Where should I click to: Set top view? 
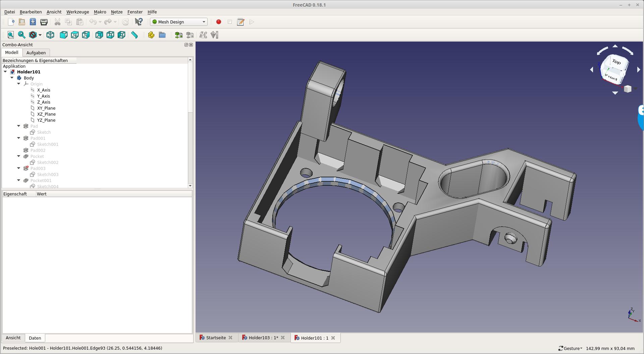click(x=75, y=35)
